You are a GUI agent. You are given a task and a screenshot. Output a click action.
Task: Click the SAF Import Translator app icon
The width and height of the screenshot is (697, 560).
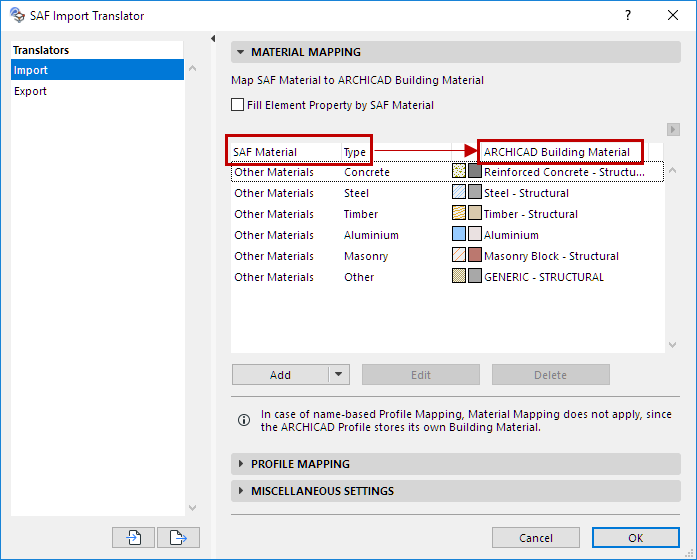tap(17, 15)
